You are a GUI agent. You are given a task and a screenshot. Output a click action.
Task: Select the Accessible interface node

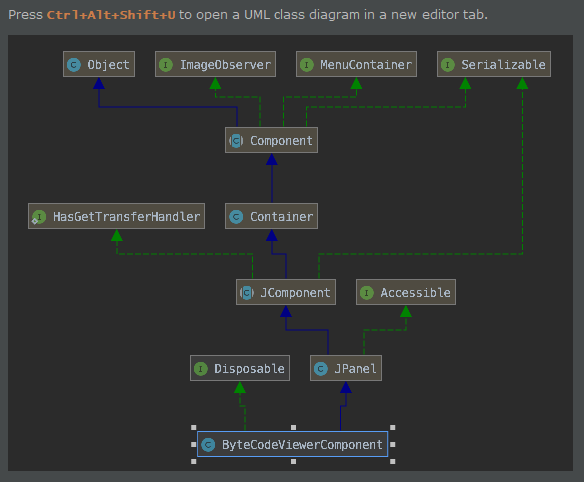tap(406, 292)
